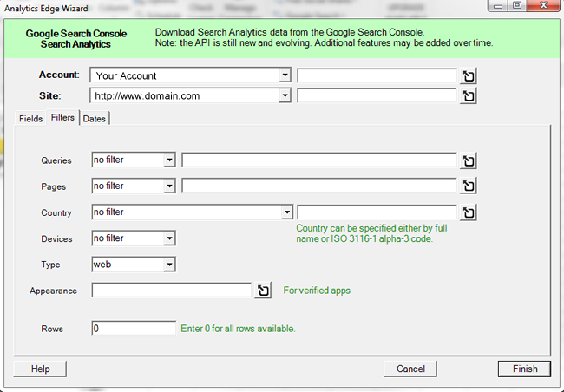Switch to the Fields tab
The width and height of the screenshot is (564, 392).
[x=30, y=119]
